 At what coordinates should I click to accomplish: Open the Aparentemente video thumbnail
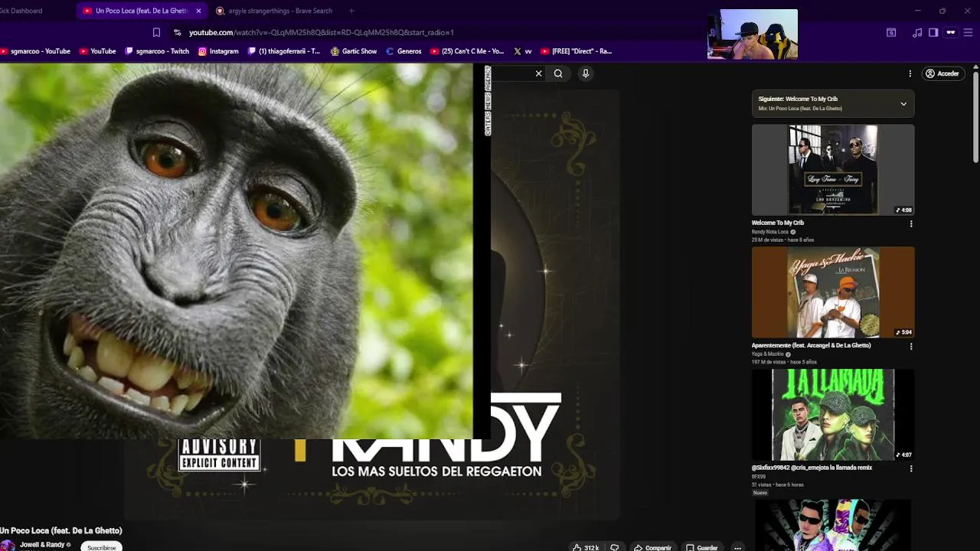pyautogui.click(x=833, y=292)
